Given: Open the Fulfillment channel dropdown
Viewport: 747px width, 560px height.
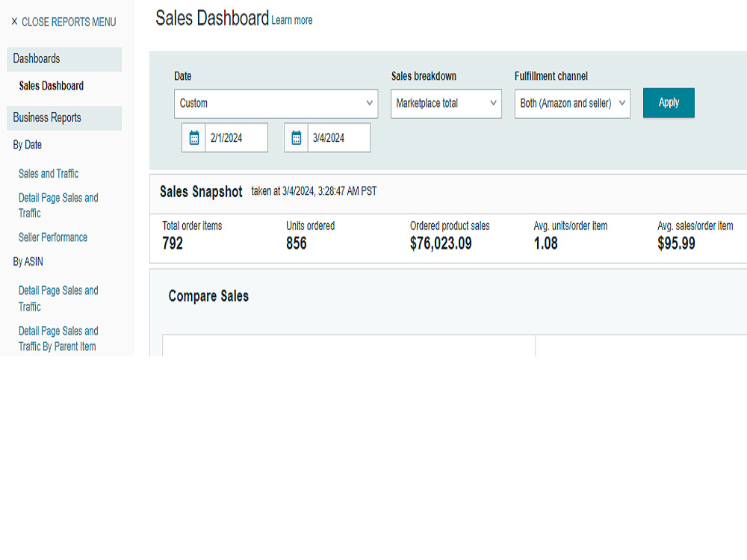Looking at the screenshot, I should [x=572, y=103].
